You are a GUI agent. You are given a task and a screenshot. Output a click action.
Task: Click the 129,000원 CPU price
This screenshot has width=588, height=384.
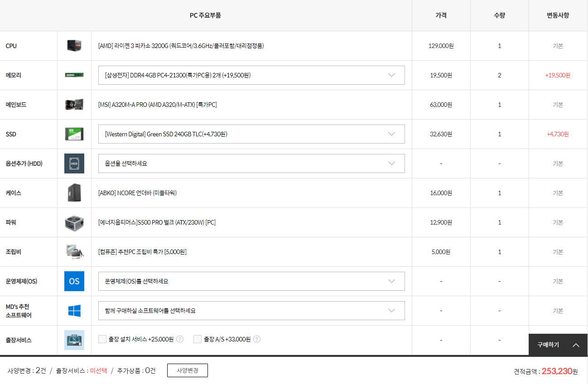[x=441, y=46]
